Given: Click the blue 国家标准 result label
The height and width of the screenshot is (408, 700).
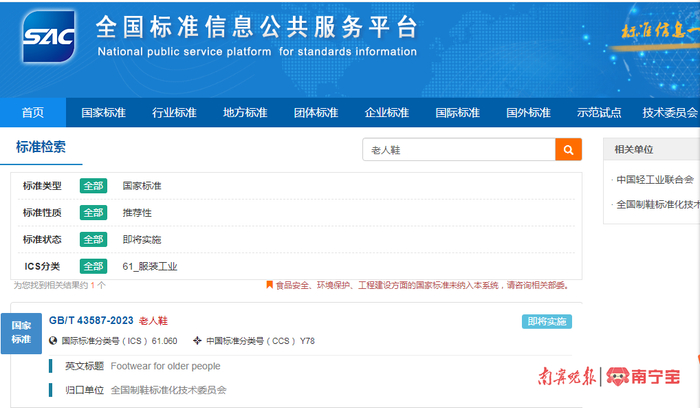Looking at the screenshot, I should [x=21, y=333].
